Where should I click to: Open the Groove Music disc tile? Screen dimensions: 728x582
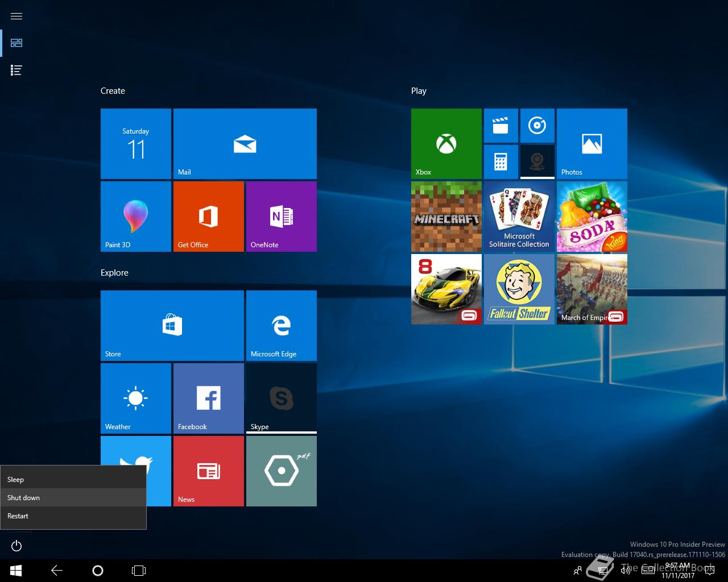[537, 126]
